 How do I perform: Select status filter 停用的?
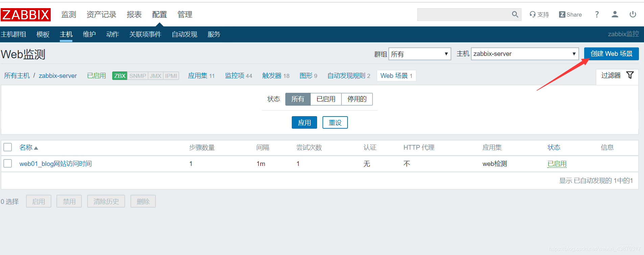pos(357,99)
